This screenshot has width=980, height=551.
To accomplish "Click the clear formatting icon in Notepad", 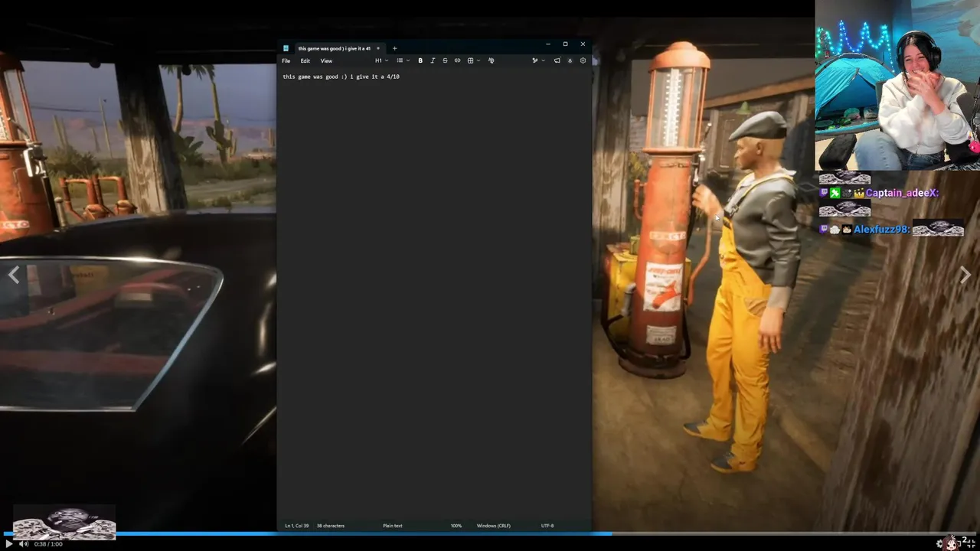I will pyautogui.click(x=491, y=60).
